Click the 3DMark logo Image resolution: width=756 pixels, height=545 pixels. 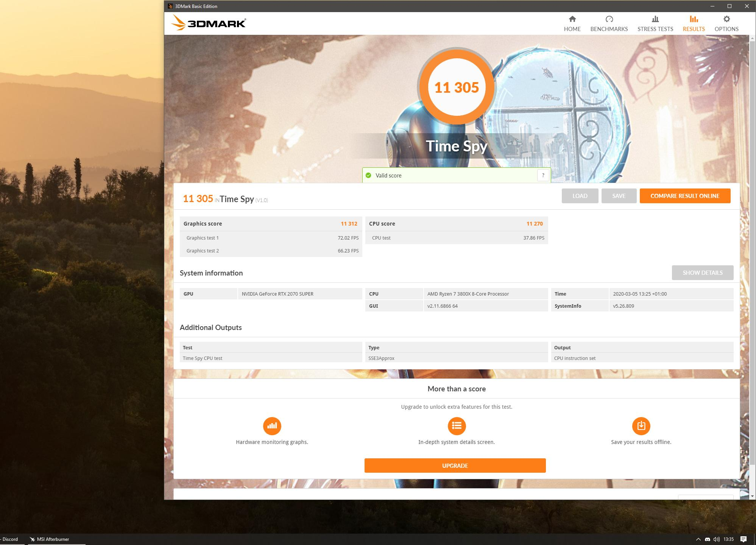click(209, 23)
